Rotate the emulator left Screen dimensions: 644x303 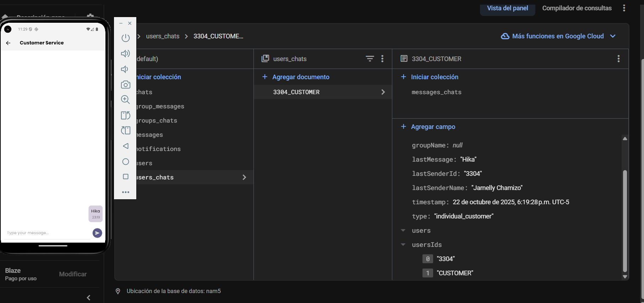tap(125, 115)
